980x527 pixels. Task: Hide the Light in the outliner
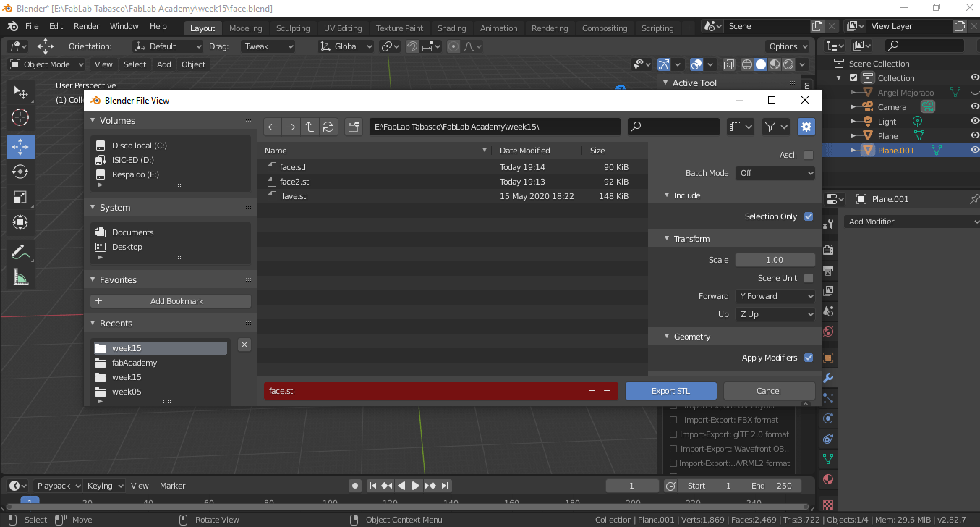(x=974, y=122)
